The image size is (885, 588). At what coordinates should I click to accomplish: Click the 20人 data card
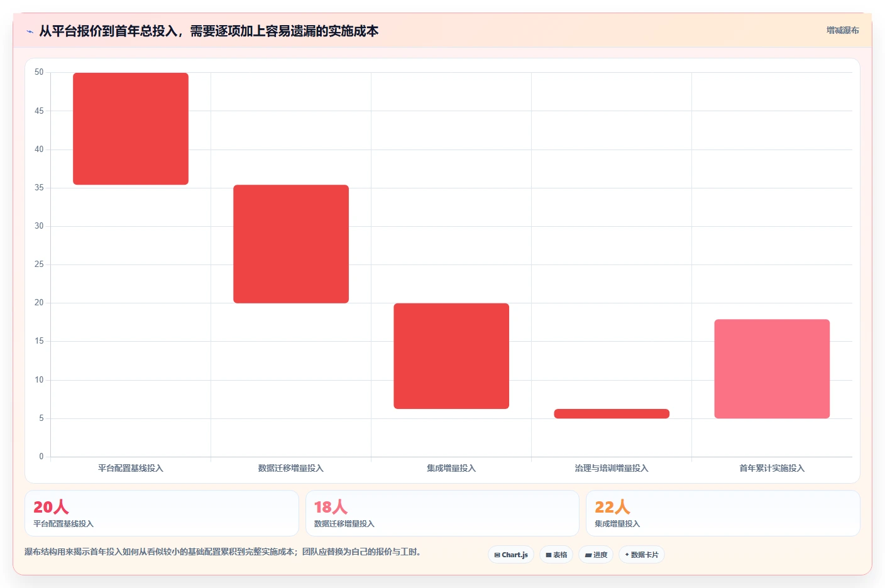(162, 513)
